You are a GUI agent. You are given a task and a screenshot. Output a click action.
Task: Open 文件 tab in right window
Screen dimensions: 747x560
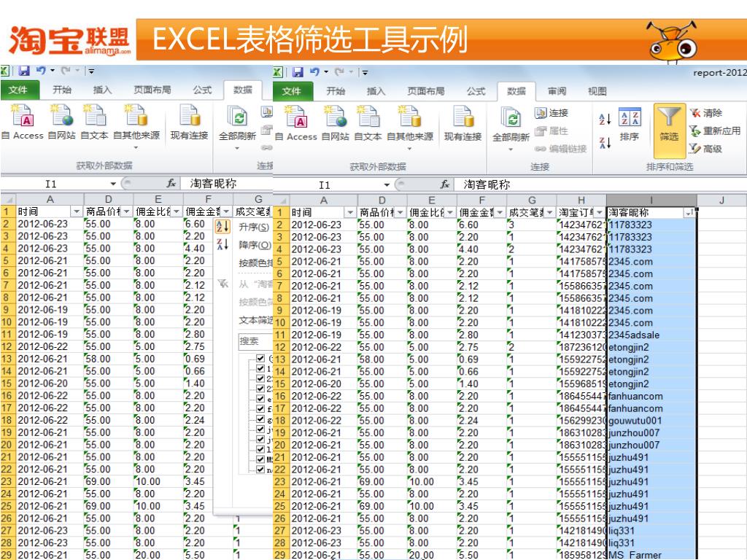coord(292,91)
